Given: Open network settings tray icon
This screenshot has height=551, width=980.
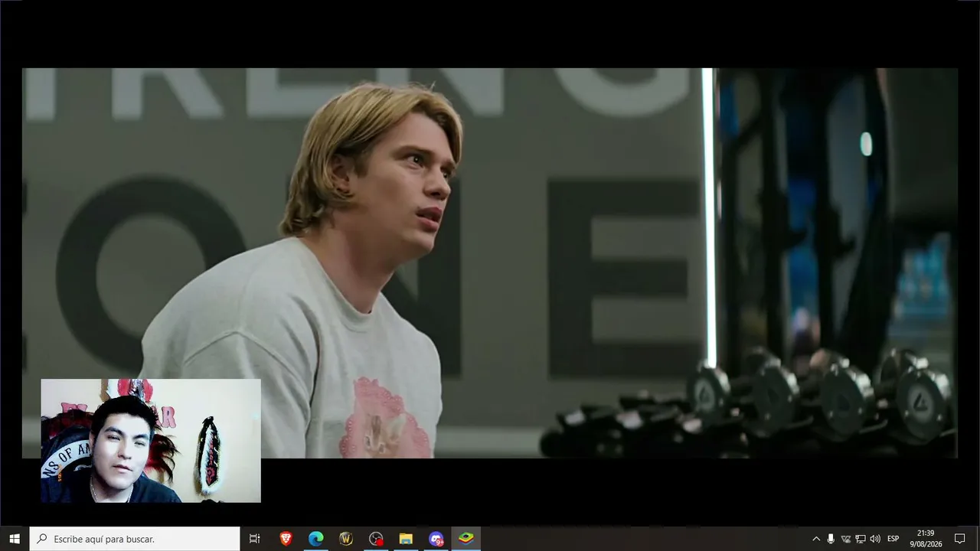Looking at the screenshot, I should click(860, 539).
